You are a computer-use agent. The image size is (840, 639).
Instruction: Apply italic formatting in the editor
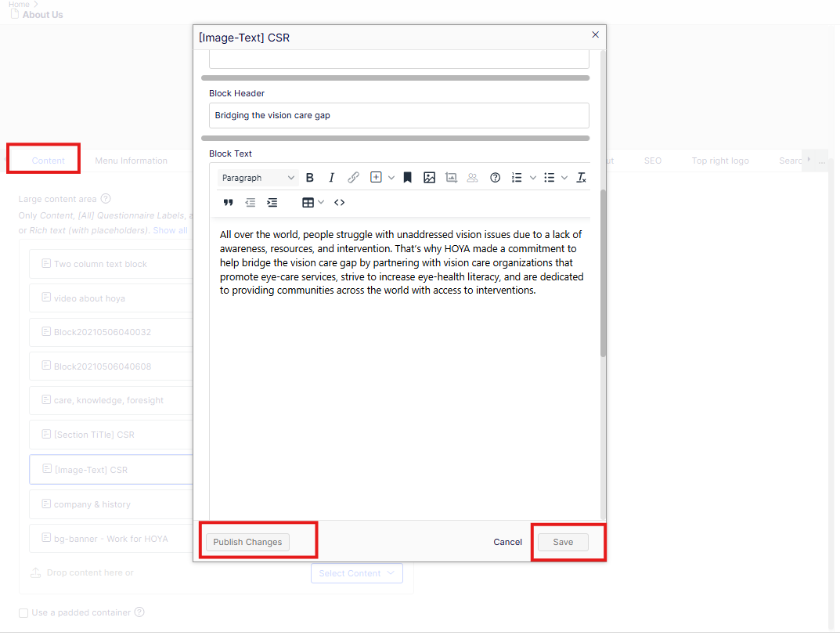coord(331,178)
